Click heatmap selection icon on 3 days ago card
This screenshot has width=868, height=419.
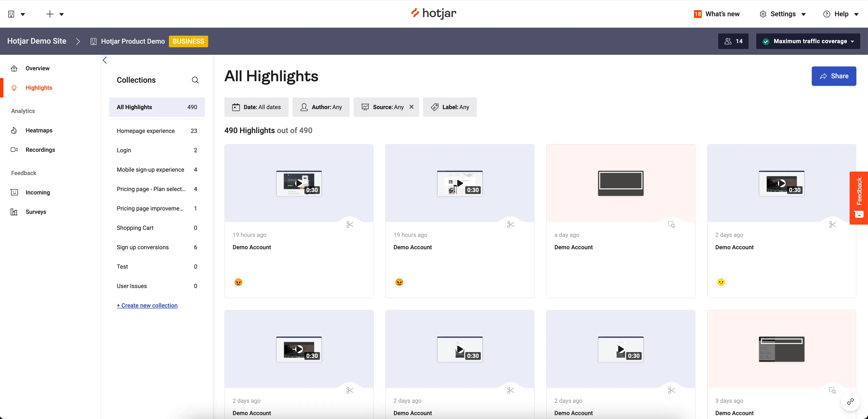point(833,390)
